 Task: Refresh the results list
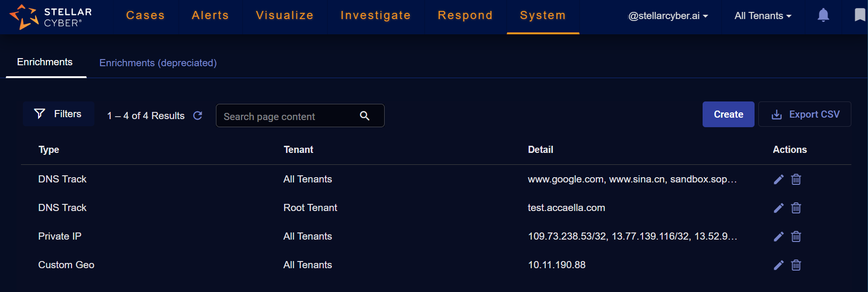[198, 116]
